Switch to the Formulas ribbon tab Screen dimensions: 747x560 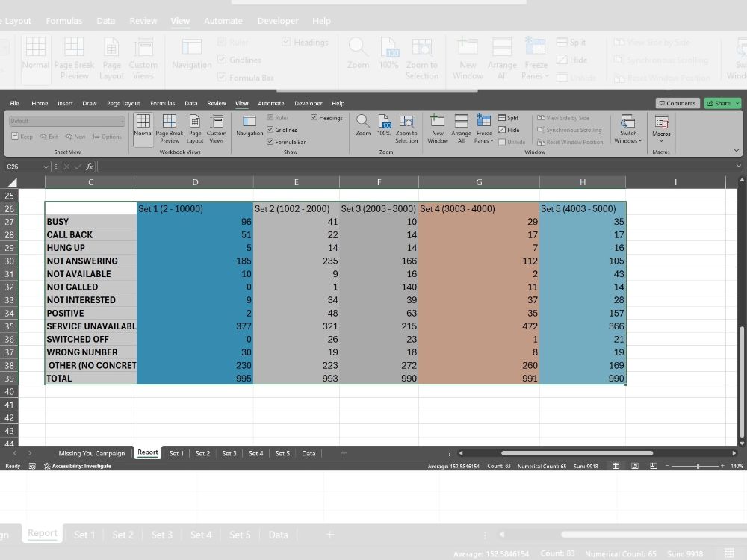162,103
